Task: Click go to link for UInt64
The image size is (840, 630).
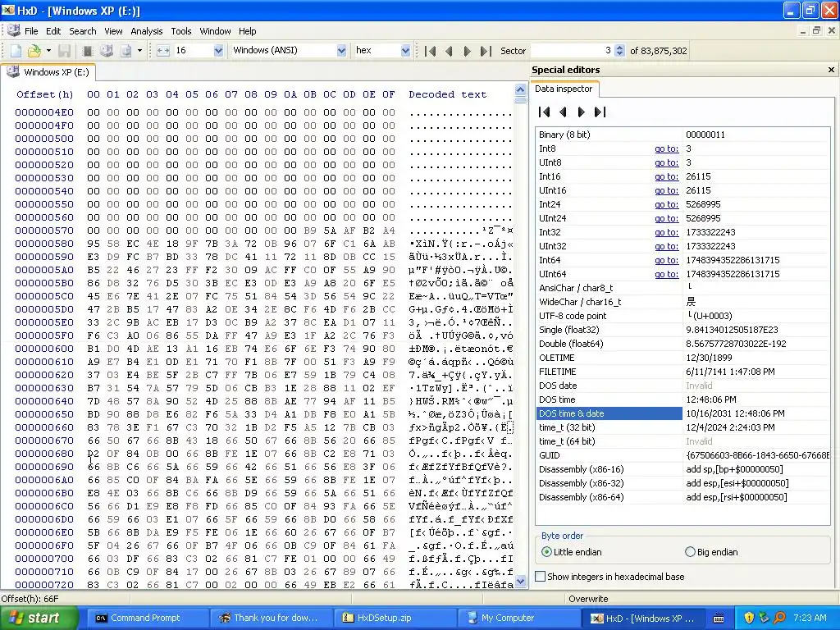Action: coord(666,274)
